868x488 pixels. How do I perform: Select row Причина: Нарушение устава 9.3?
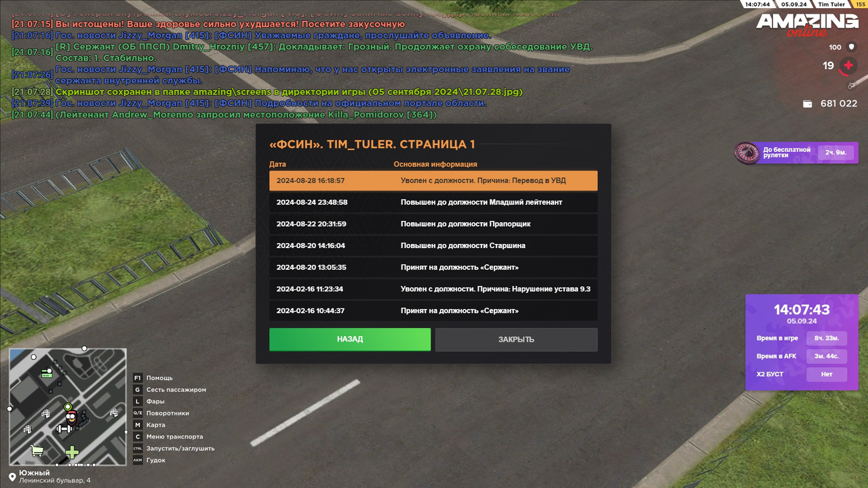coord(433,289)
